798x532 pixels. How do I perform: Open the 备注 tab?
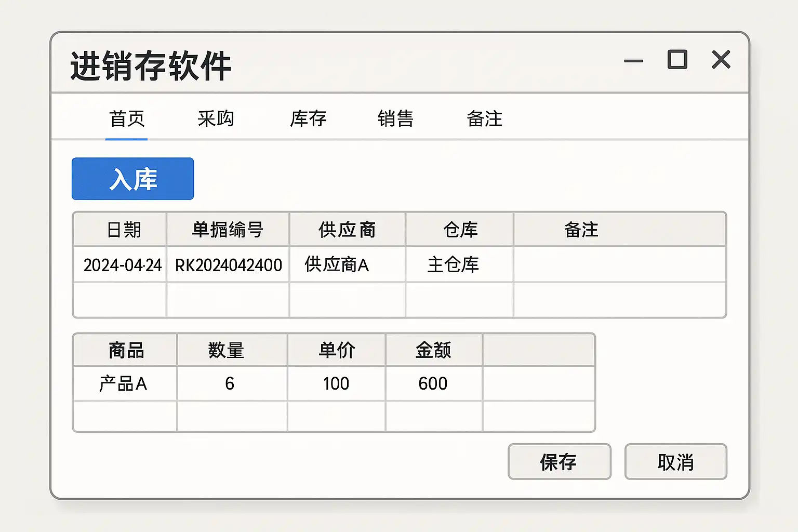(x=484, y=119)
